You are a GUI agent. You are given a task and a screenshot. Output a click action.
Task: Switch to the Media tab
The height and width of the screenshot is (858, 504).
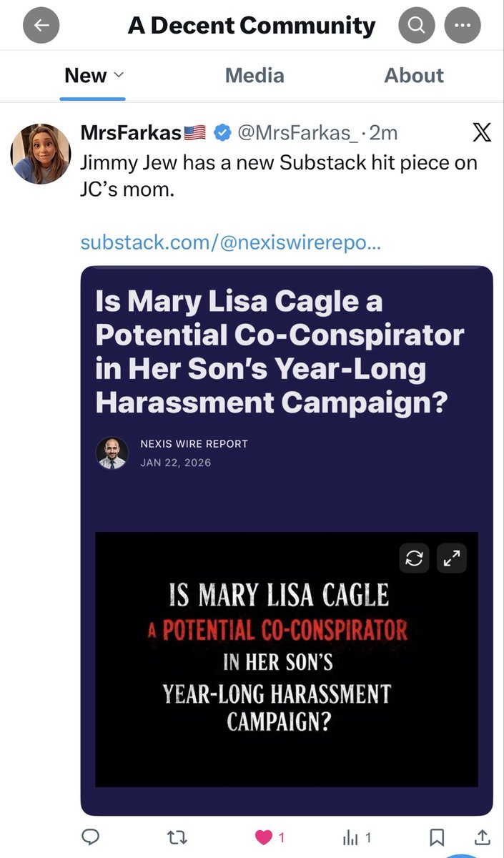(255, 75)
